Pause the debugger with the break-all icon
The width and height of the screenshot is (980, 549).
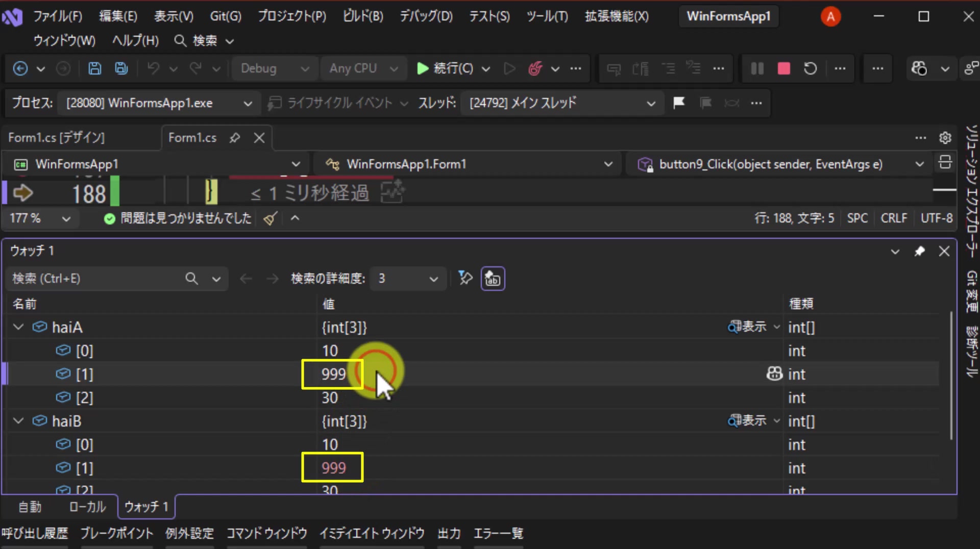757,68
